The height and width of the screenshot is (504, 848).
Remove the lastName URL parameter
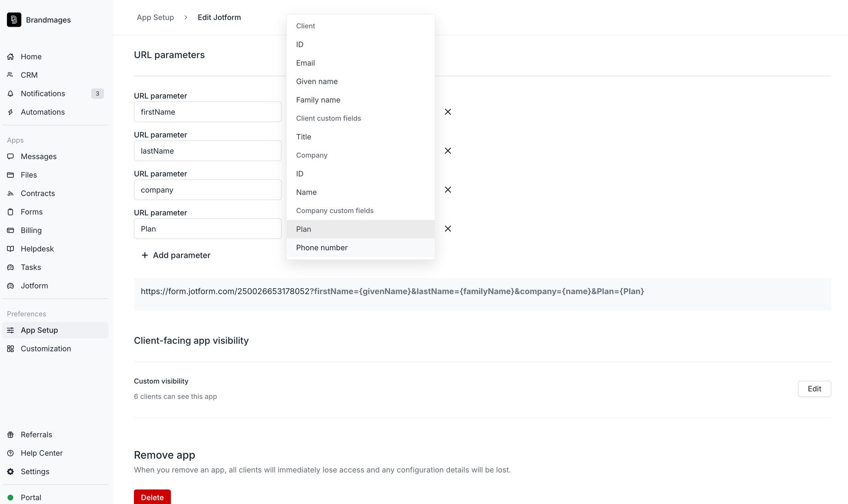click(x=448, y=151)
